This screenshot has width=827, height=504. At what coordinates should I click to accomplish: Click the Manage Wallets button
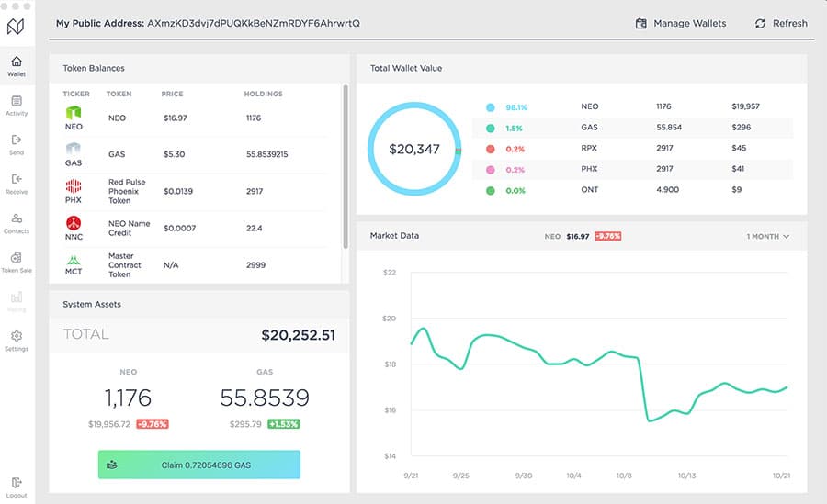coord(680,23)
